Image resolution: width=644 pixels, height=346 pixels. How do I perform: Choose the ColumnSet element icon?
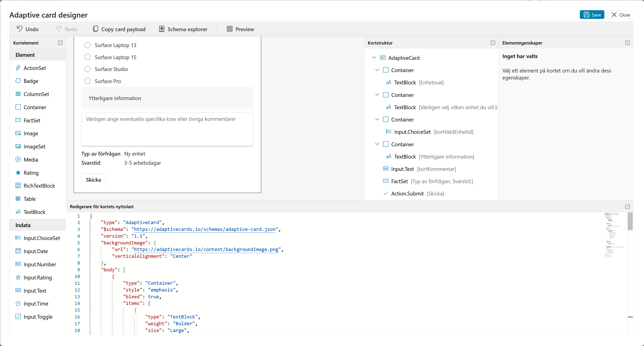click(18, 94)
